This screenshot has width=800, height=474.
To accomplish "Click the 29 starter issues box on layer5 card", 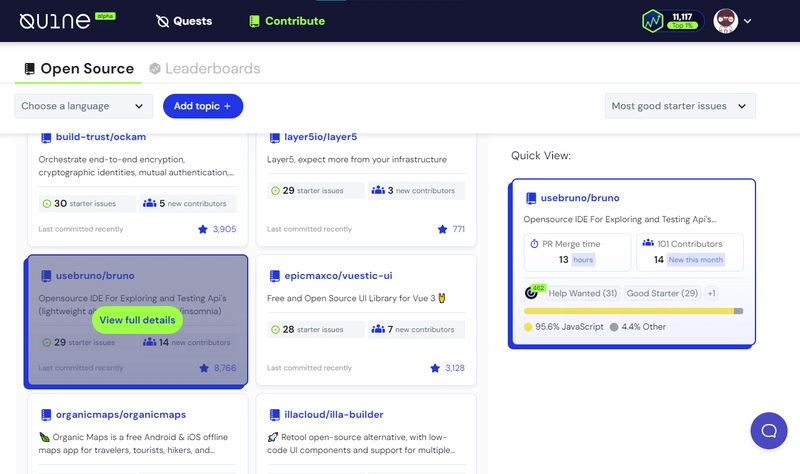I will pos(316,190).
